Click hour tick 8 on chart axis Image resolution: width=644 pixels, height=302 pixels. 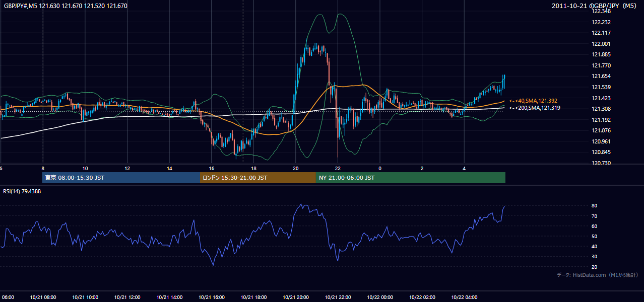pos(43,169)
